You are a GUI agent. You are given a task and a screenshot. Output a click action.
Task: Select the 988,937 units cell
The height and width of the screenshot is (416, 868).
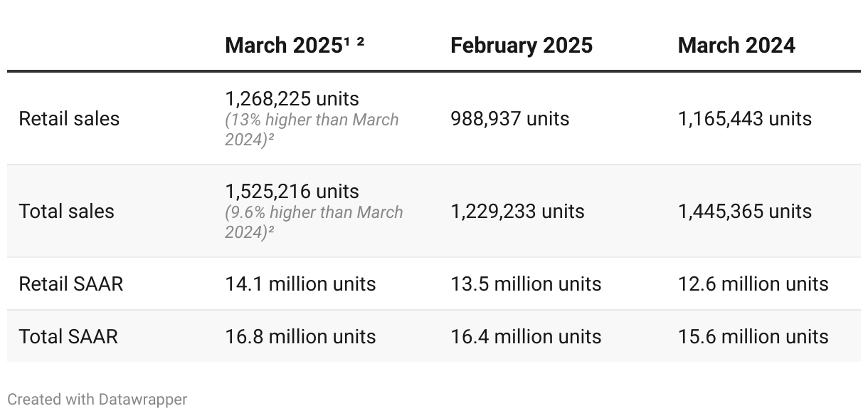tap(510, 118)
